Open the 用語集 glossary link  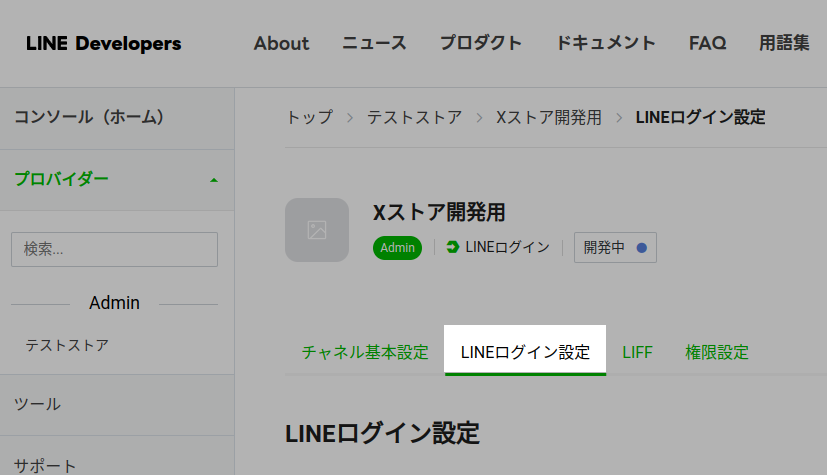coord(784,43)
